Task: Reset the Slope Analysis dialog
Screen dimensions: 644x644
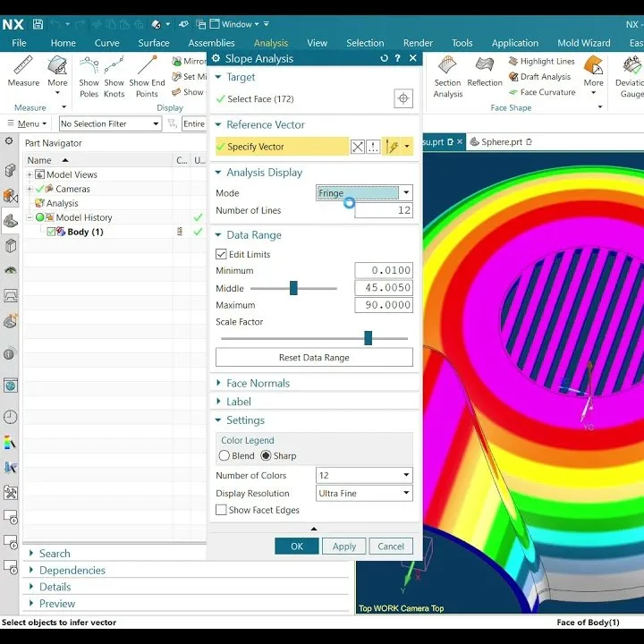Action: (384, 58)
